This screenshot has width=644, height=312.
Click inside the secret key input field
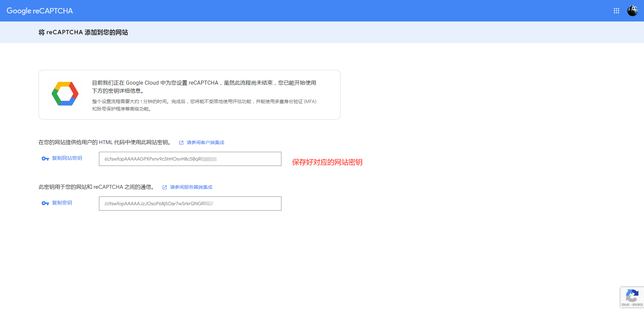[x=190, y=203]
